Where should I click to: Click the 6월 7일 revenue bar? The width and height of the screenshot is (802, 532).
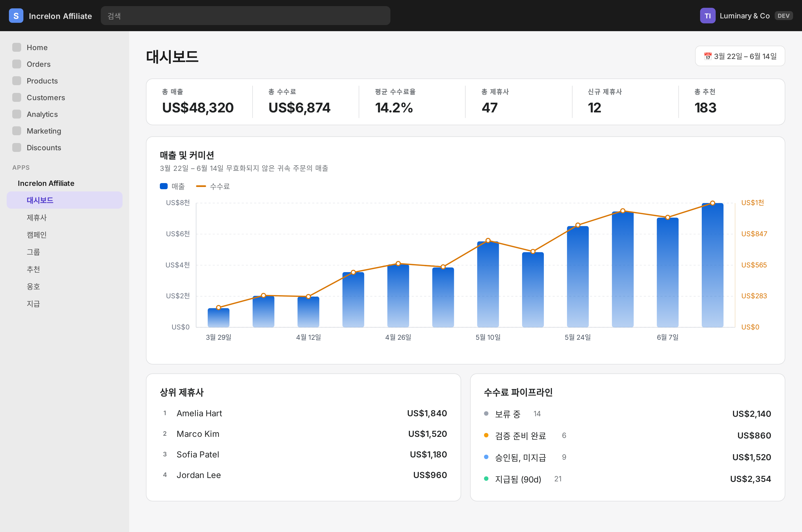pos(667,272)
